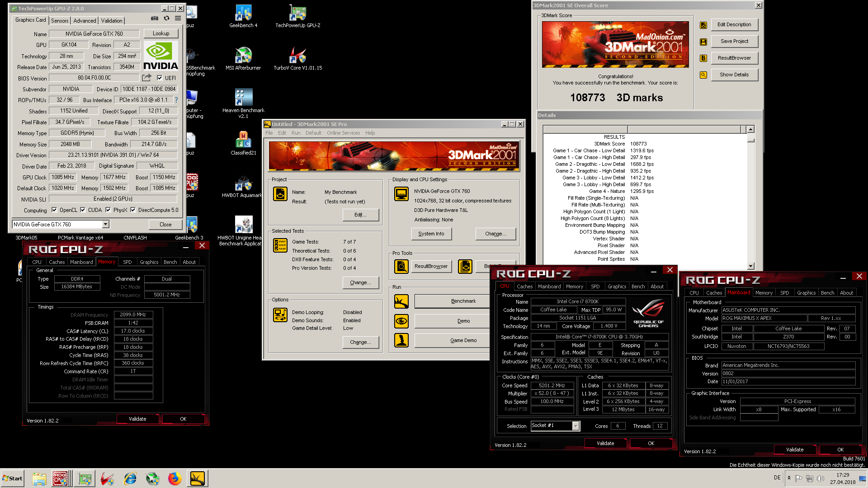Click the volume icon in system tray
This screenshot has width=868, height=488.
click(x=821, y=479)
